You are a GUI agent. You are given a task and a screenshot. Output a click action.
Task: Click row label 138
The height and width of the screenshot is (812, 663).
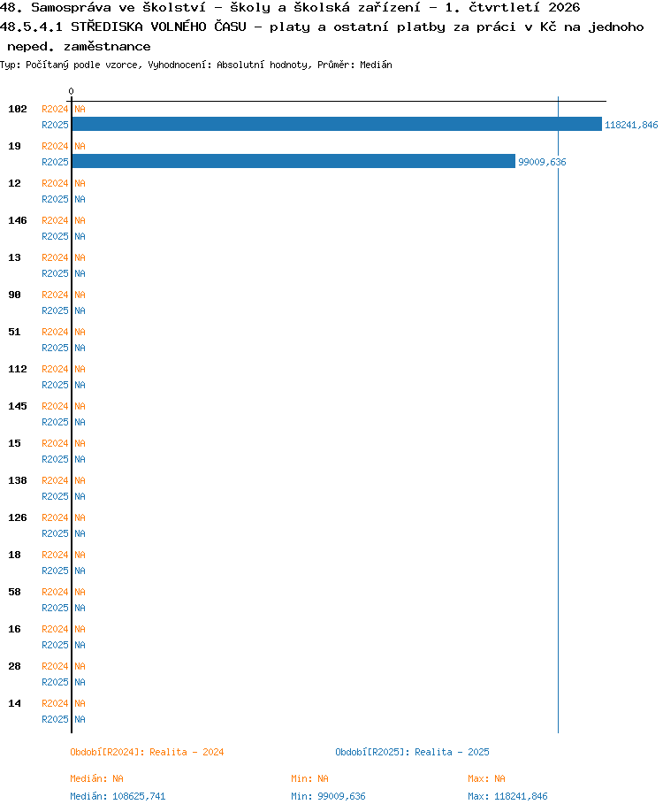point(18,480)
